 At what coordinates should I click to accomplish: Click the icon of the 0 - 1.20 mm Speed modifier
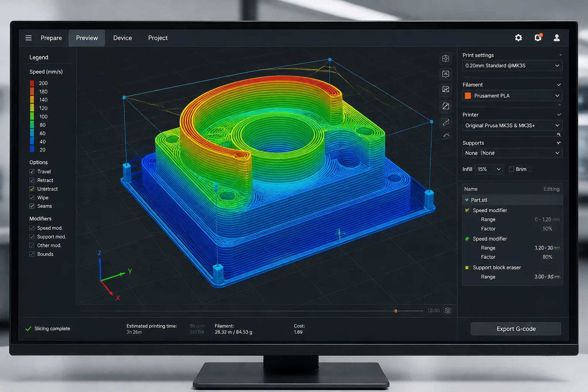467,210
